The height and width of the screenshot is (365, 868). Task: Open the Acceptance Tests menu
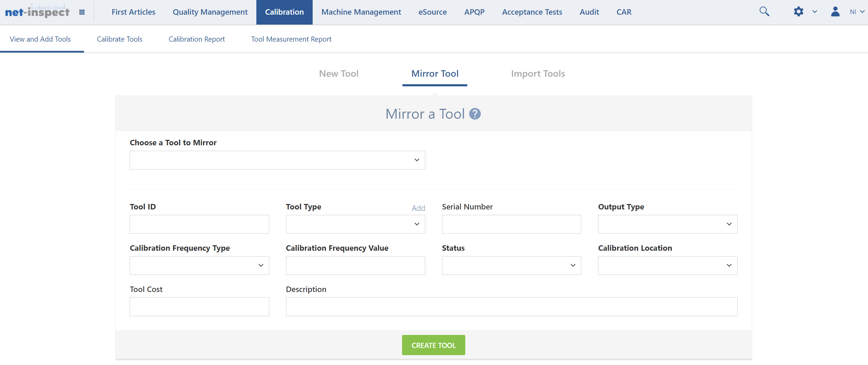(x=532, y=12)
